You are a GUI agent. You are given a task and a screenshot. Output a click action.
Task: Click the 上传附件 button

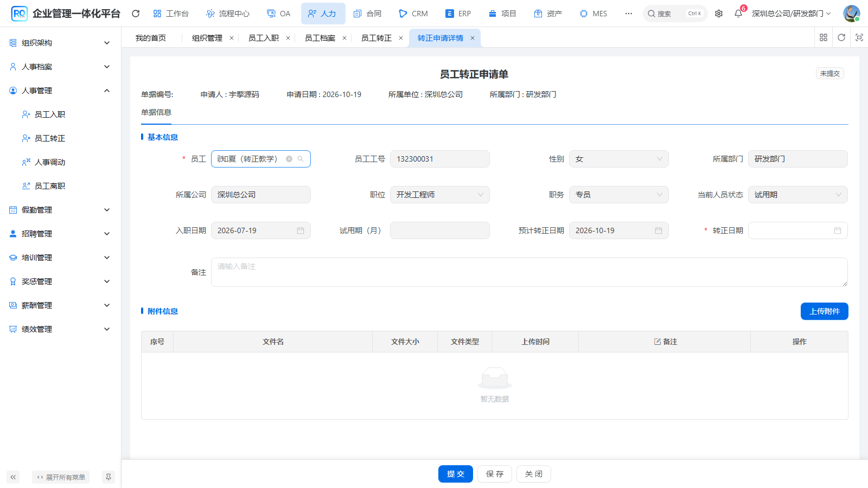(825, 311)
